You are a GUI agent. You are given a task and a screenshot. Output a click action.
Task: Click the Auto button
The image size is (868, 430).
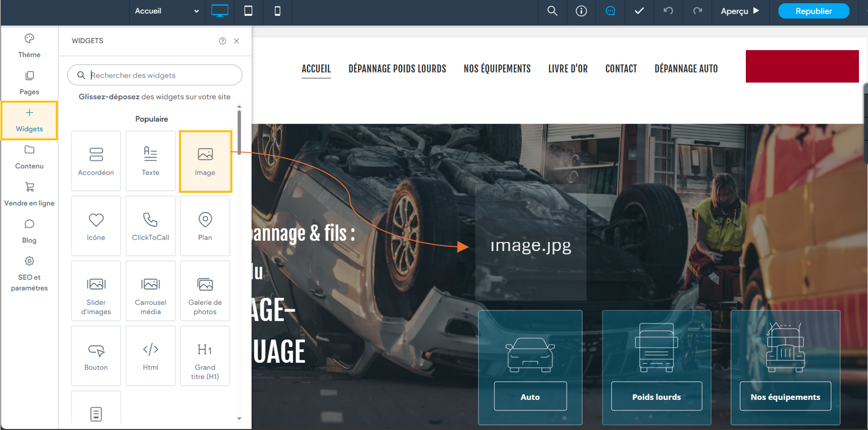530,396
